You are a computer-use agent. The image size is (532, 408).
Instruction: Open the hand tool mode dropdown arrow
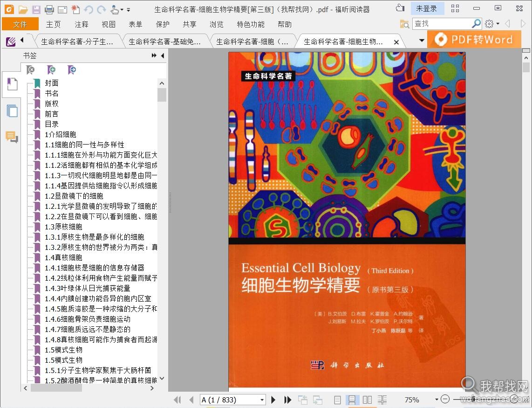click(x=122, y=10)
